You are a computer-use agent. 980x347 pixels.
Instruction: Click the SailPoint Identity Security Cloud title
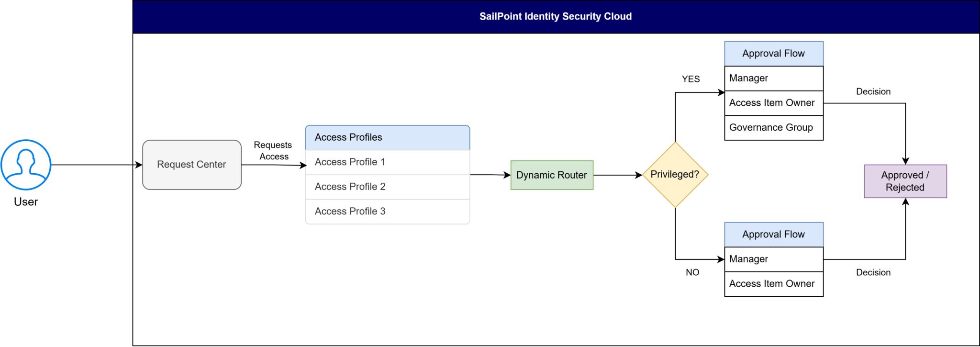tap(556, 16)
